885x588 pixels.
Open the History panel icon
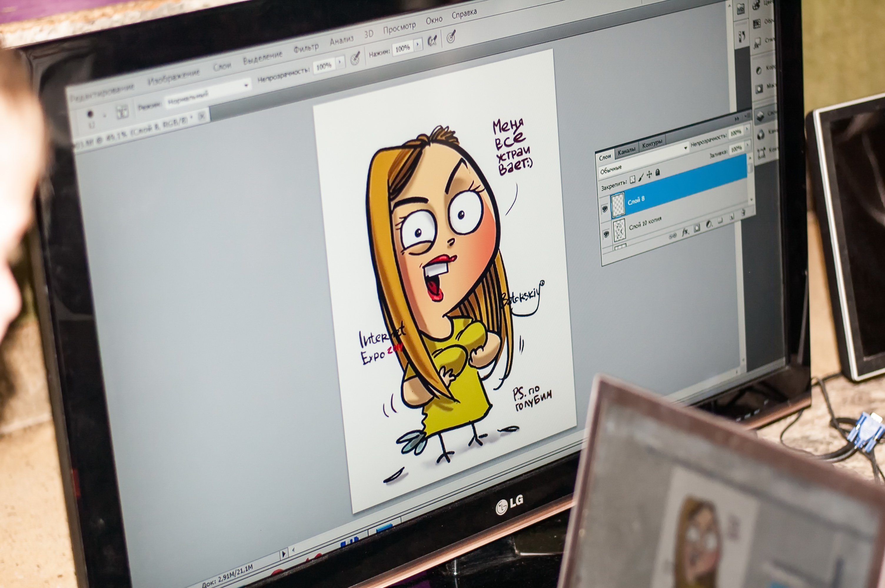pos(741,37)
